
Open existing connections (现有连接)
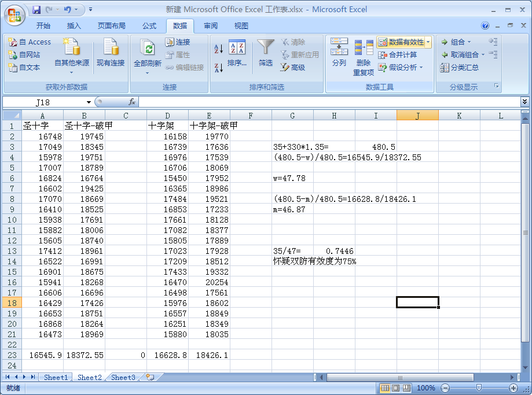click(111, 53)
